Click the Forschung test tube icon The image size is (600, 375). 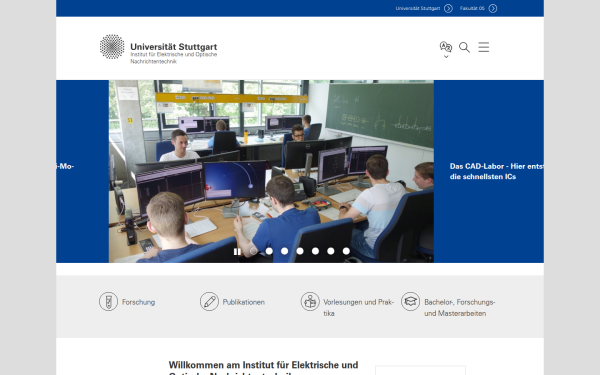tap(108, 302)
